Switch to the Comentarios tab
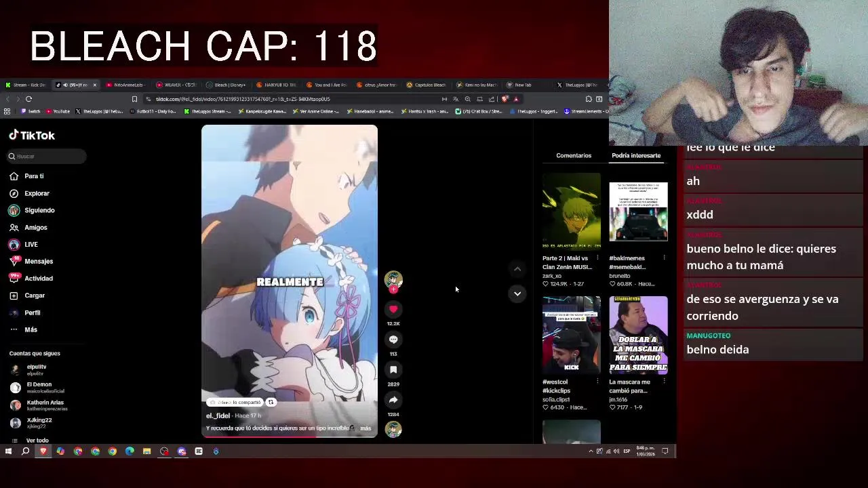The height and width of the screenshot is (488, 868). pos(574,156)
